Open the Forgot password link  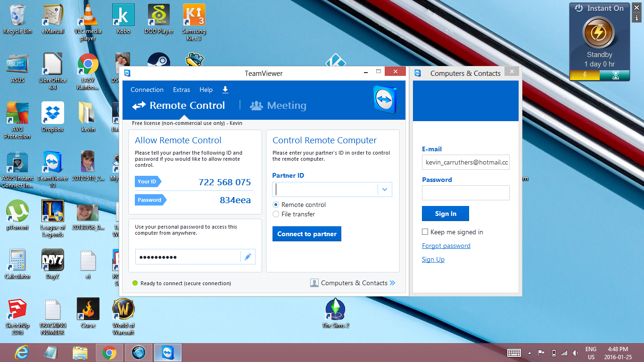point(446,246)
